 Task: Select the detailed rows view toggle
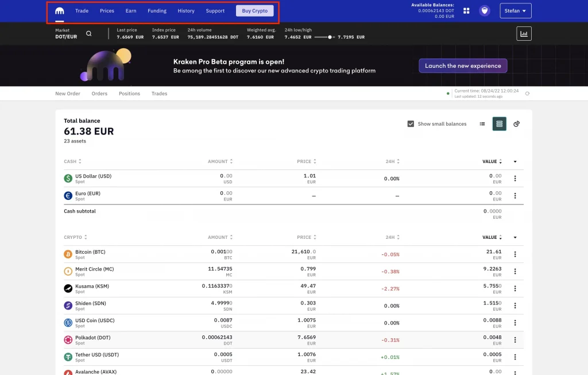pos(499,123)
